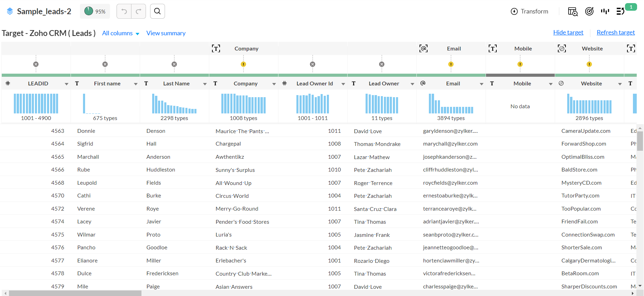Click the yellow warning marker above Email

tap(451, 64)
